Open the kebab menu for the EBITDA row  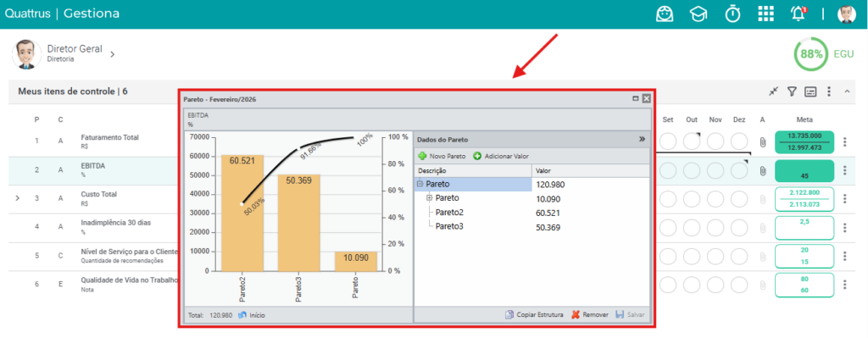coord(845,170)
